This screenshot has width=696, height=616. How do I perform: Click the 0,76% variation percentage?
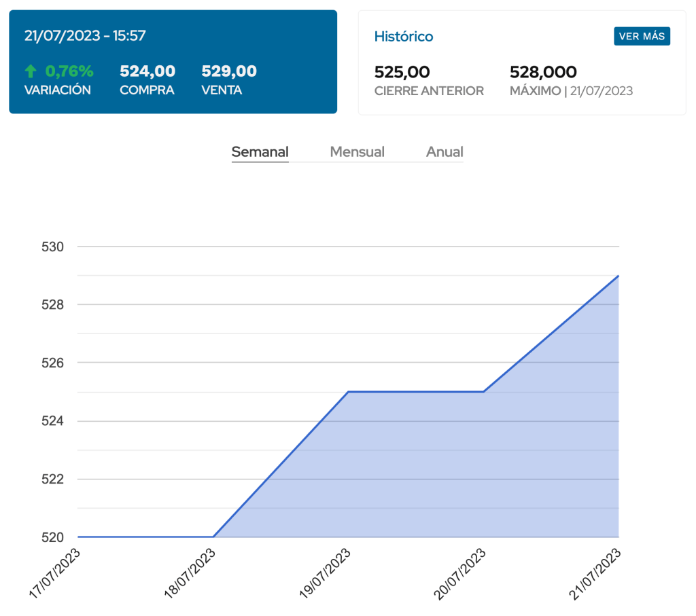point(69,71)
